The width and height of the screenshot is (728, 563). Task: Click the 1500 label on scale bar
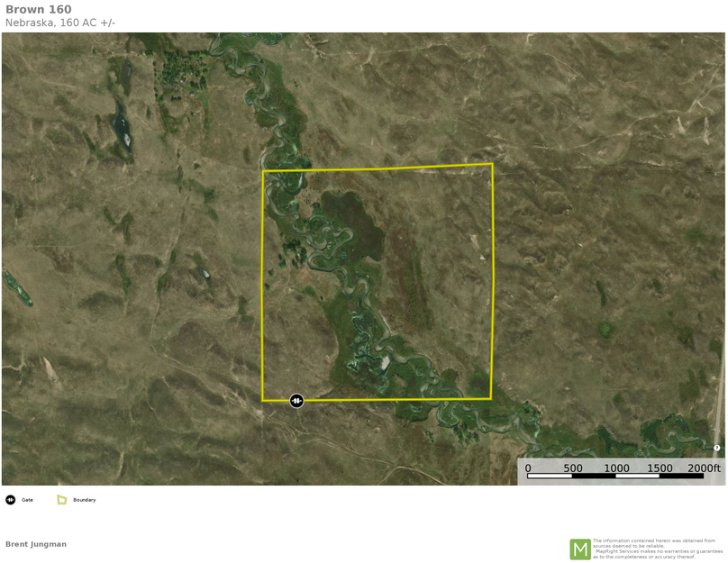pos(660,468)
